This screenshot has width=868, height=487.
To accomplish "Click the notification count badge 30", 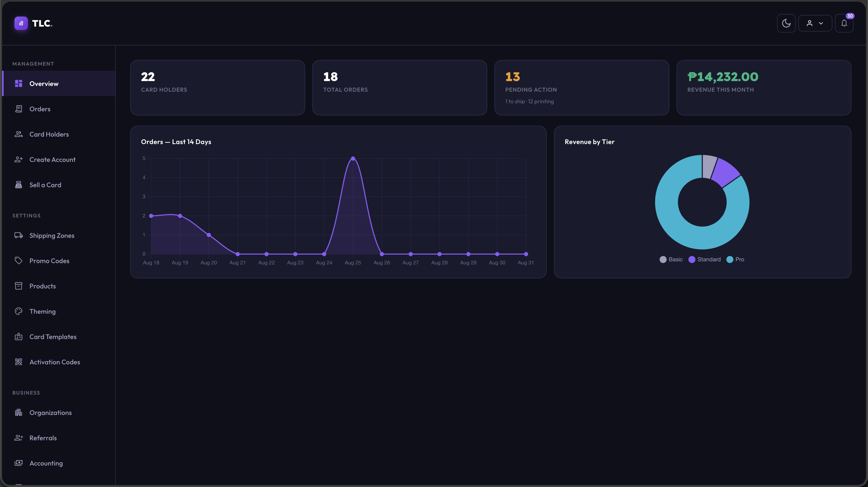I will pos(850,16).
